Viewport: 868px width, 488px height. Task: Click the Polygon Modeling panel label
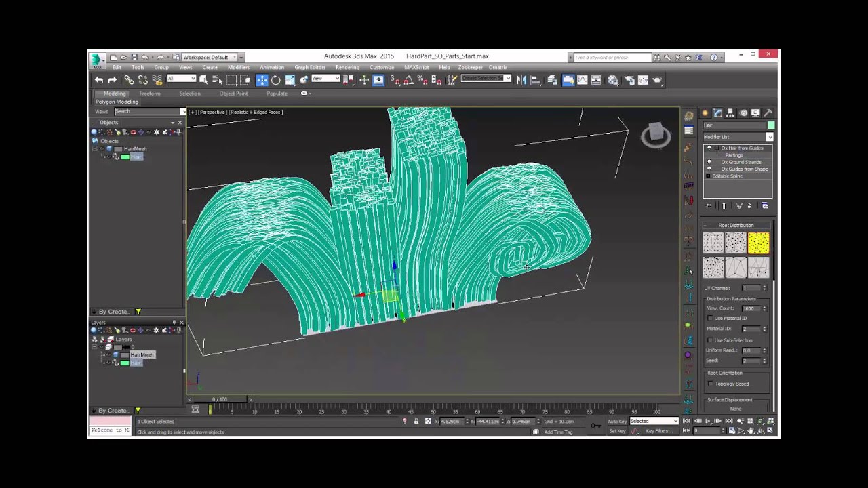117,102
